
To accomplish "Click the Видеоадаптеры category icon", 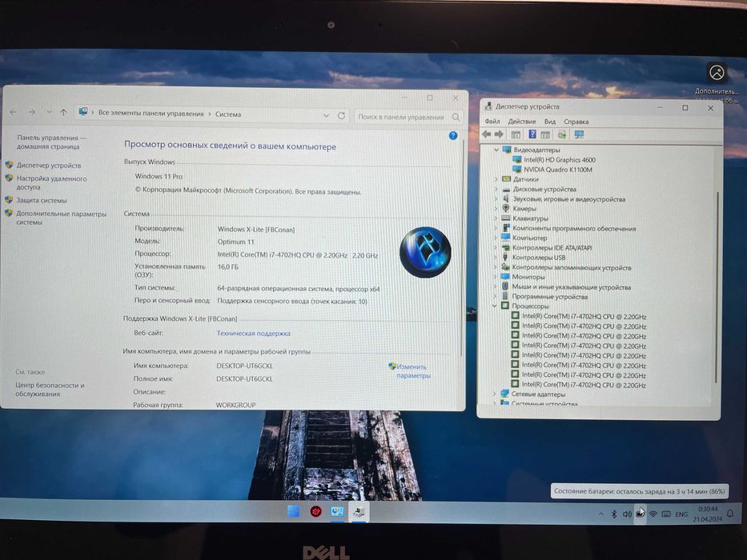I will coord(507,150).
